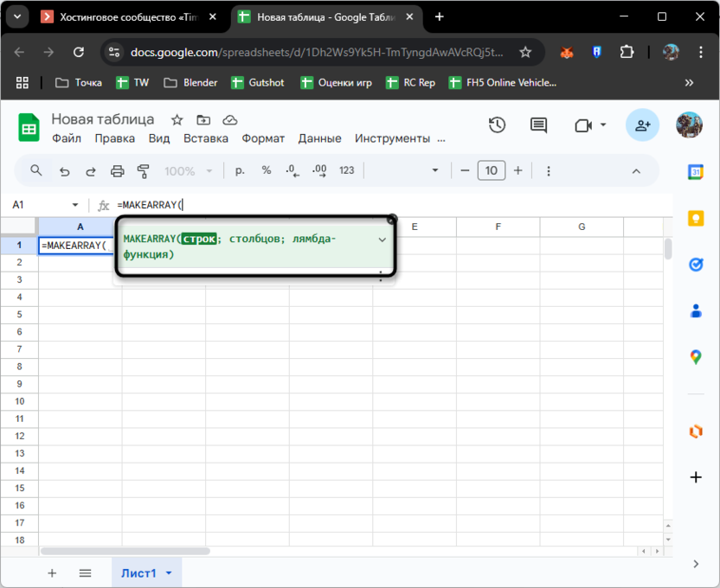Open Google Tasks in the sidebar
This screenshot has height=588, width=720.
[696, 265]
